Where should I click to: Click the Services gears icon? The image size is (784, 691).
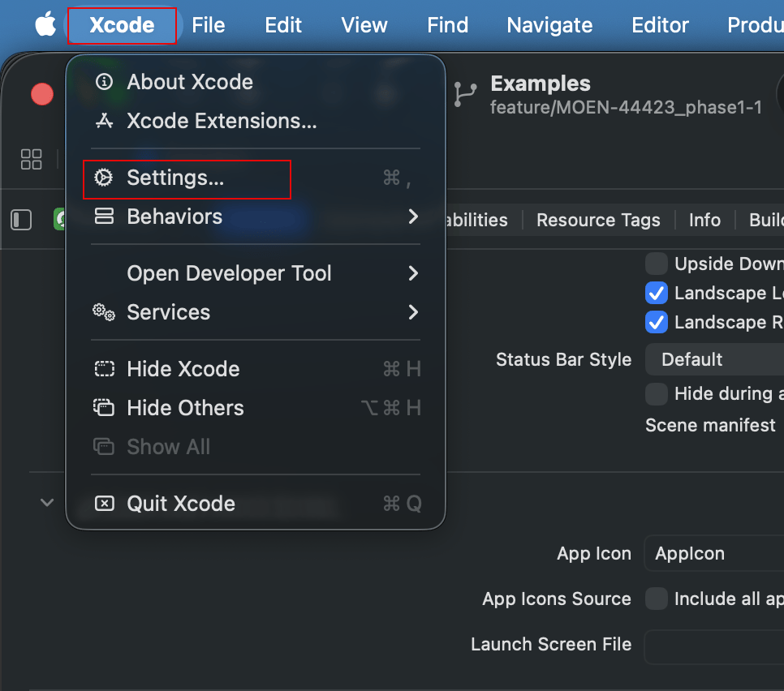pyautogui.click(x=104, y=312)
